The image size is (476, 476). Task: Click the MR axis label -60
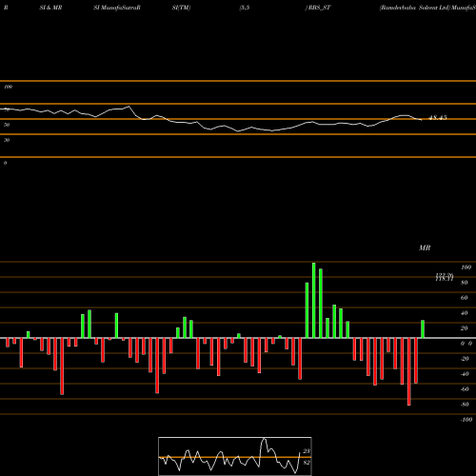465,389
